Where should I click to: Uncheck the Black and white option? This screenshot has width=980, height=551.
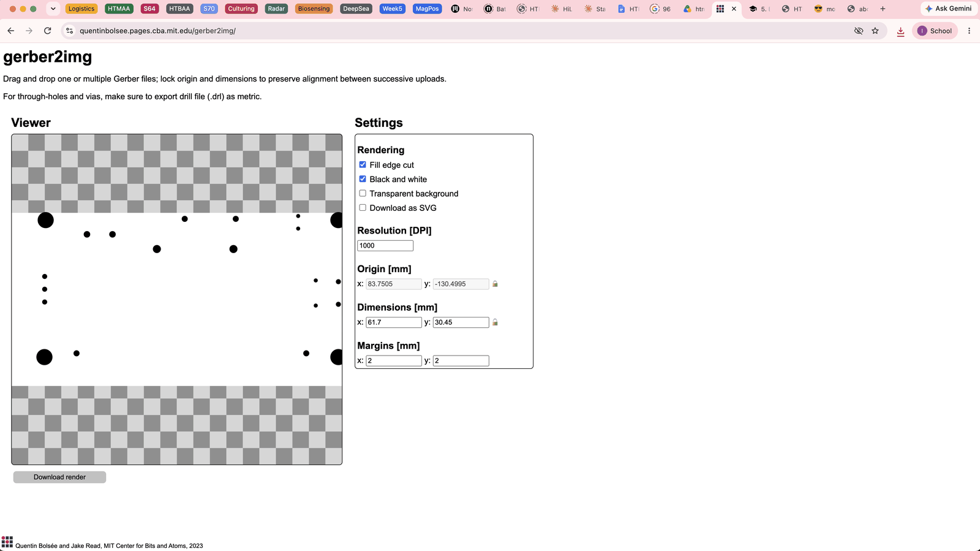363,179
